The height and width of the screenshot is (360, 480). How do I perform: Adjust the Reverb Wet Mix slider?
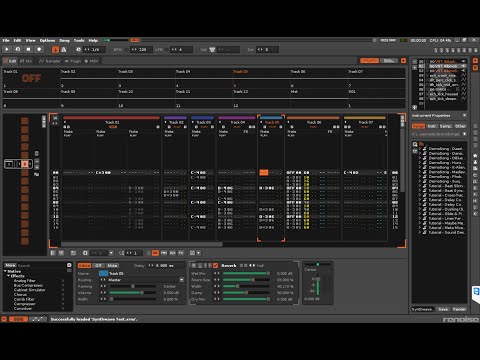[246, 273]
